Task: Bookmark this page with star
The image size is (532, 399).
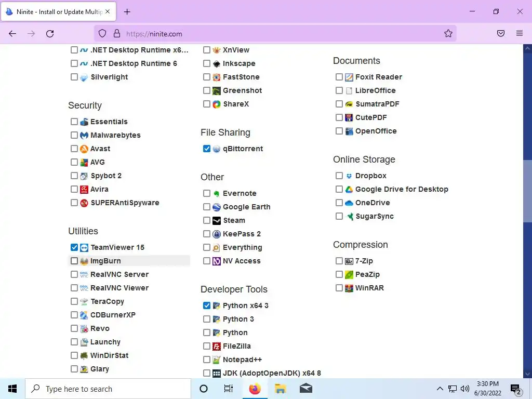Action: 448,33
